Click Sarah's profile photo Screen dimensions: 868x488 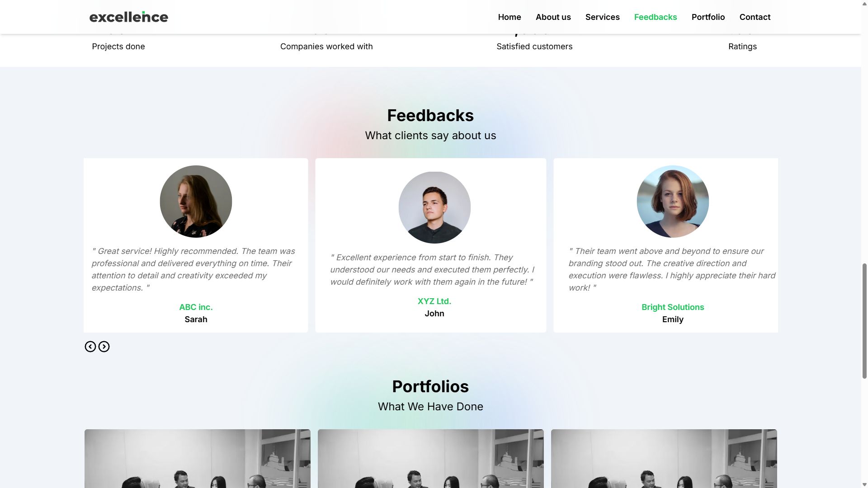point(196,202)
